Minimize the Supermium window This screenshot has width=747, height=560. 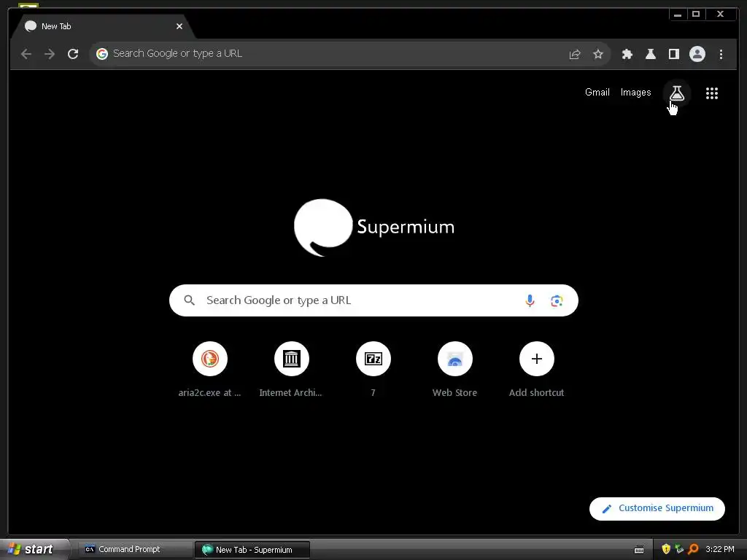coord(678,15)
